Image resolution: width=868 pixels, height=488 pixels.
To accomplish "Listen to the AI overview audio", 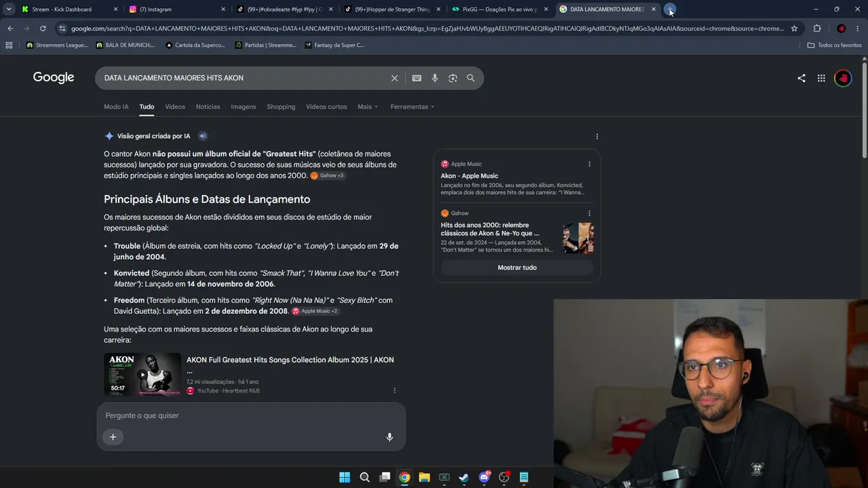I will tap(202, 136).
